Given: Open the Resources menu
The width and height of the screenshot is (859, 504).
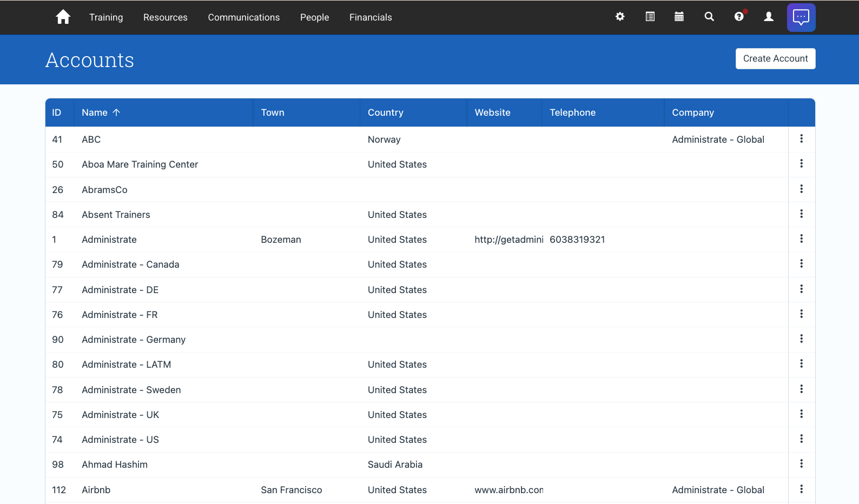Looking at the screenshot, I should click(166, 17).
